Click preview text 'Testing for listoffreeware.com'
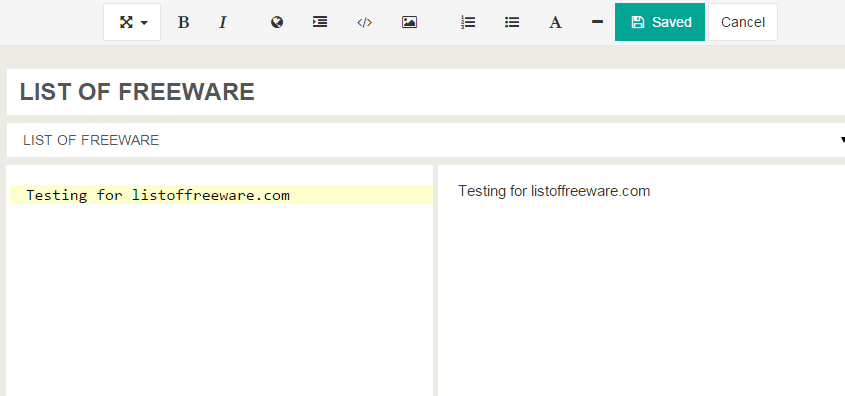The height and width of the screenshot is (396, 845). click(554, 191)
